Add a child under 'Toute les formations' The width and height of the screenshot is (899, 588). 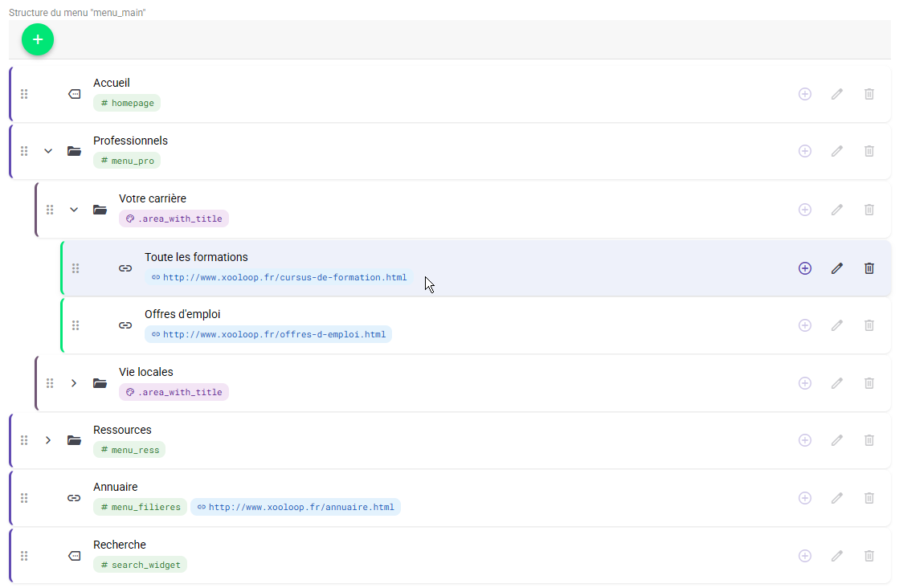click(x=804, y=268)
